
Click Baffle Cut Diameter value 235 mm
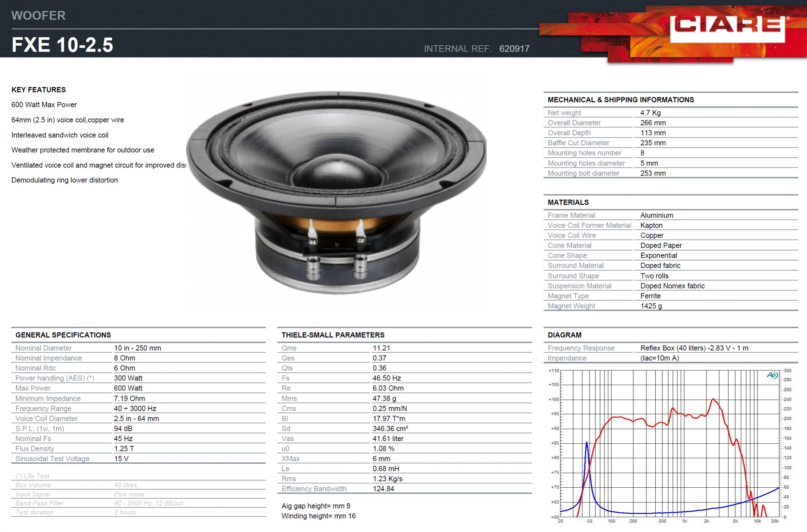click(653, 143)
